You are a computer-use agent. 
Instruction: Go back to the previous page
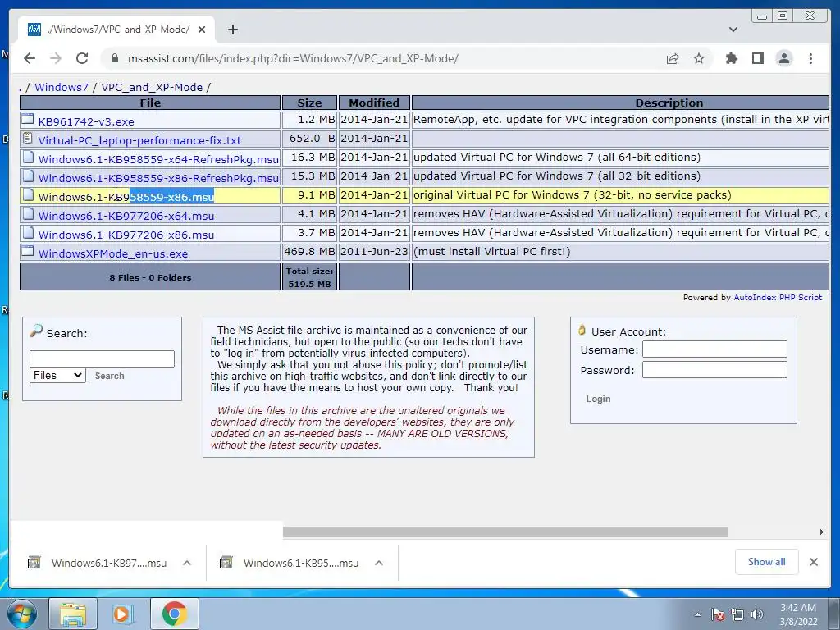30,58
